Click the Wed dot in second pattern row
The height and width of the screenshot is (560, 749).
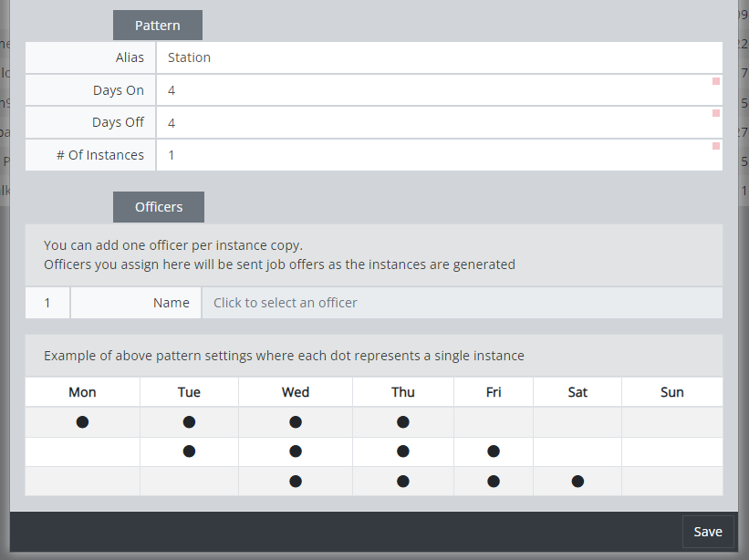(296, 451)
